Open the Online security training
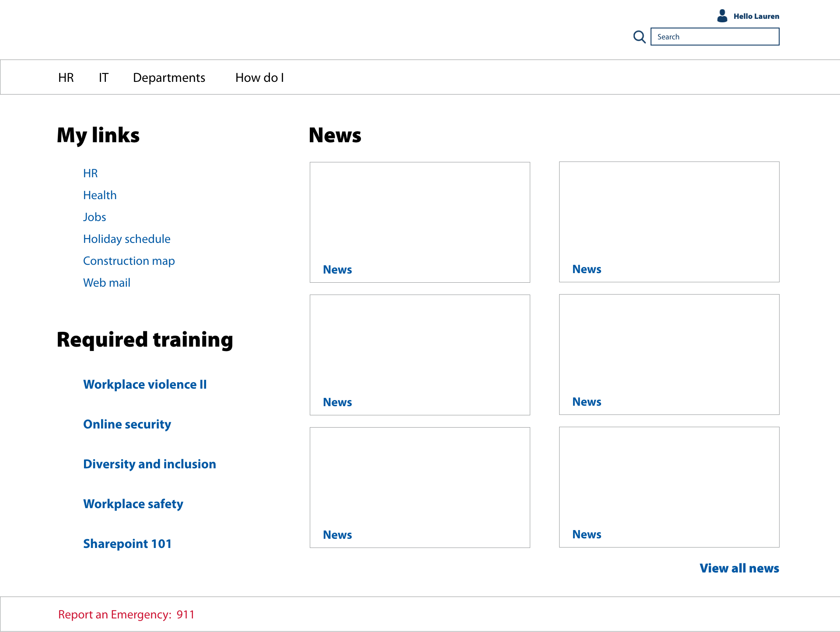 click(x=127, y=424)
